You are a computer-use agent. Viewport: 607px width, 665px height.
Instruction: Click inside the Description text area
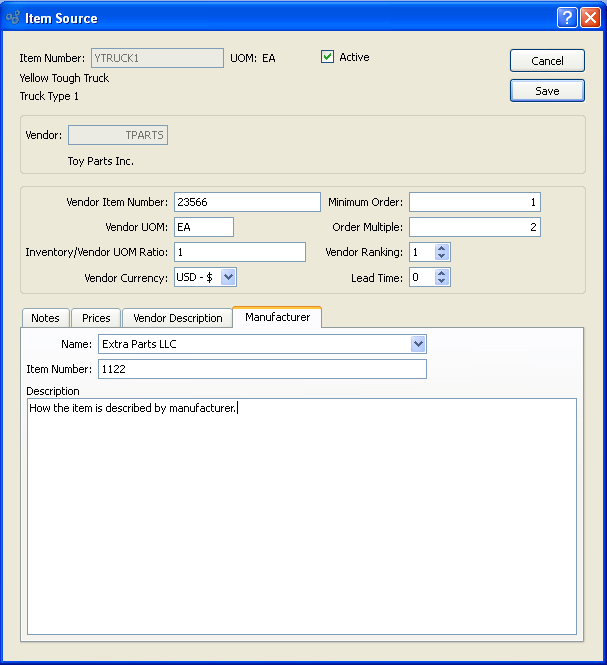301,520
